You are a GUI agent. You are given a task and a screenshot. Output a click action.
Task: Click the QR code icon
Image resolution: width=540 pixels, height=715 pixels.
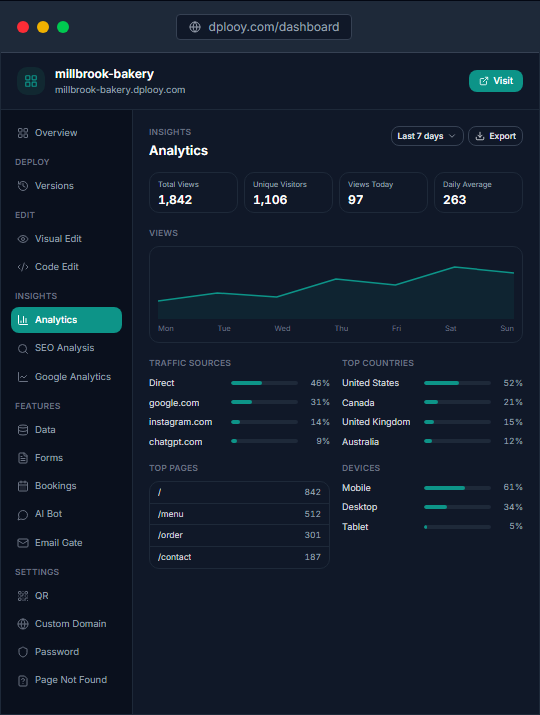[x=23, y=596]
